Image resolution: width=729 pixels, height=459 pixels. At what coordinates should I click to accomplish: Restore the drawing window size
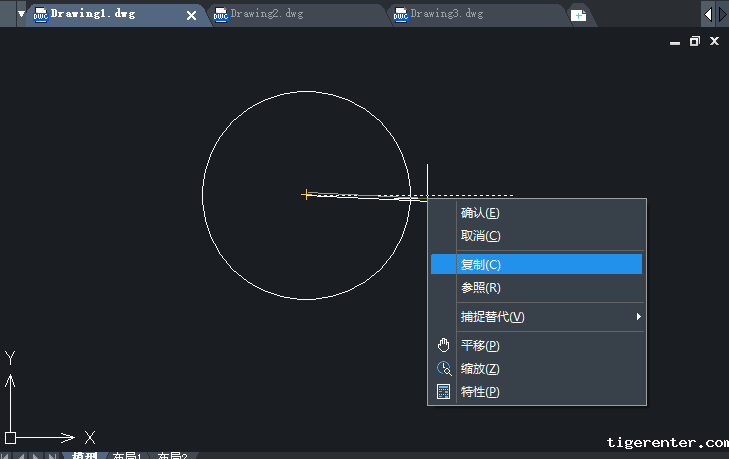coord(695,41)
